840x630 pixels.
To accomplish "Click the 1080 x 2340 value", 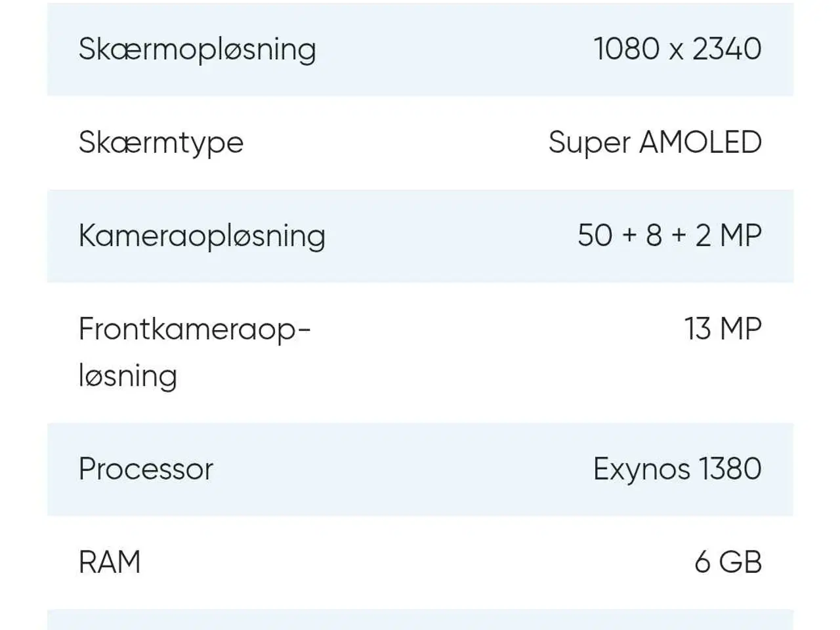I will 677,49.
